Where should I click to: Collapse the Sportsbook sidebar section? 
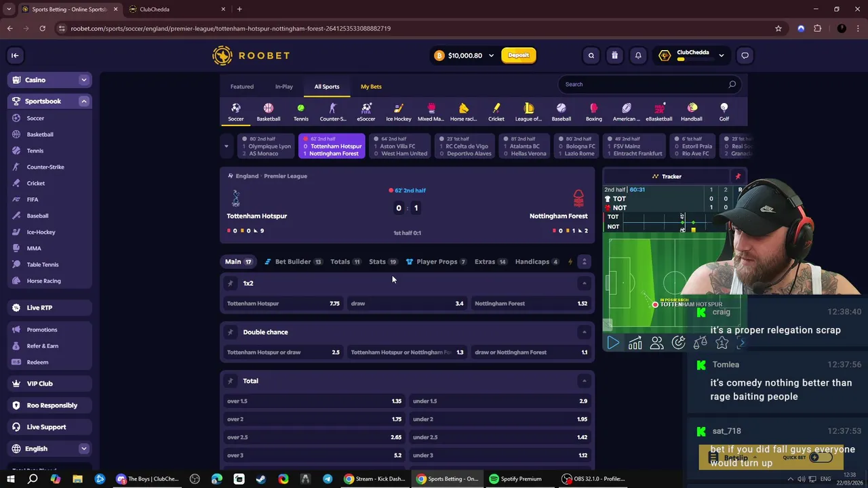[x=84, y=101]
